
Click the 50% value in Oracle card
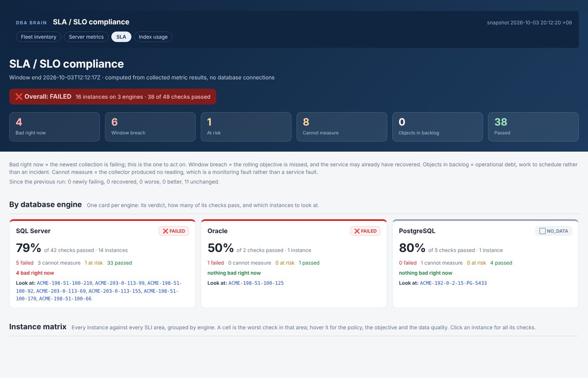[220, 248]
